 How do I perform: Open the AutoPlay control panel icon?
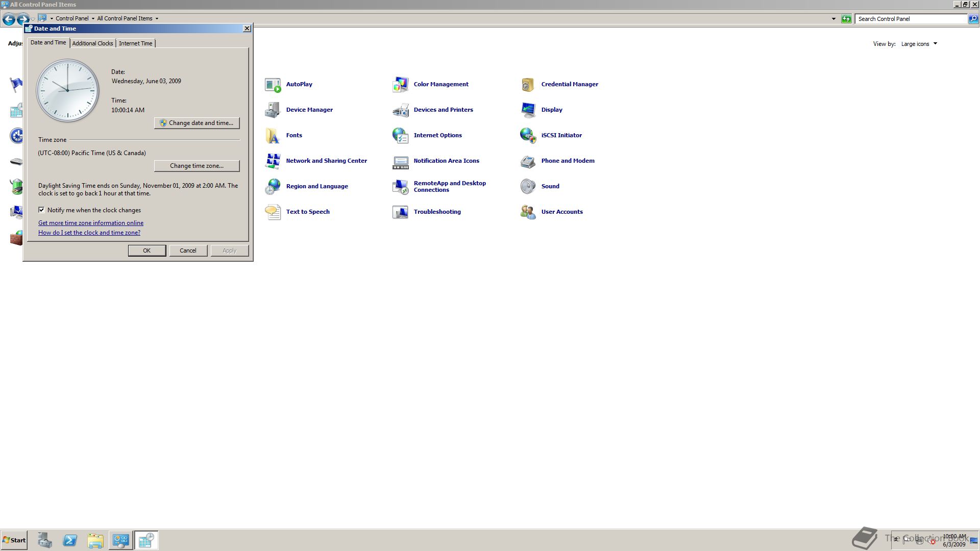[273, 85]
